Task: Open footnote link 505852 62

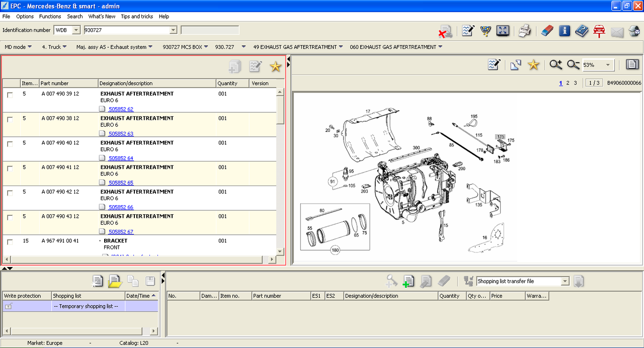Action: click(121, 109)
